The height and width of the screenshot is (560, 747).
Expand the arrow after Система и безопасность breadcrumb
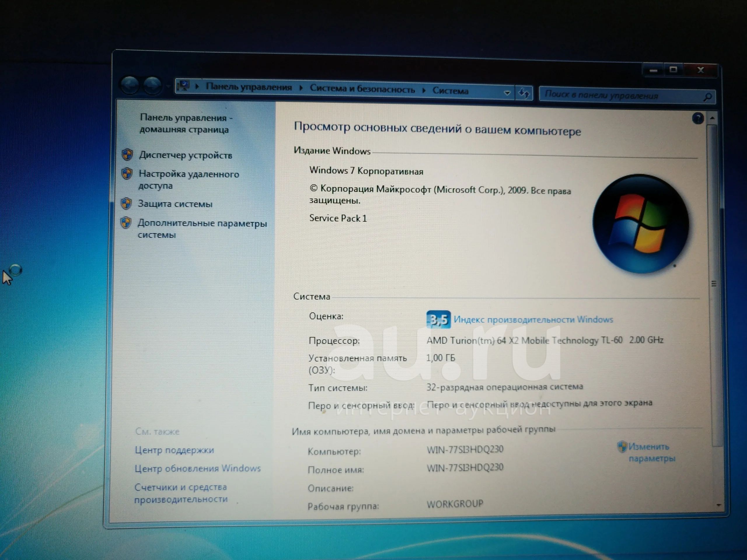click(424, 90)
